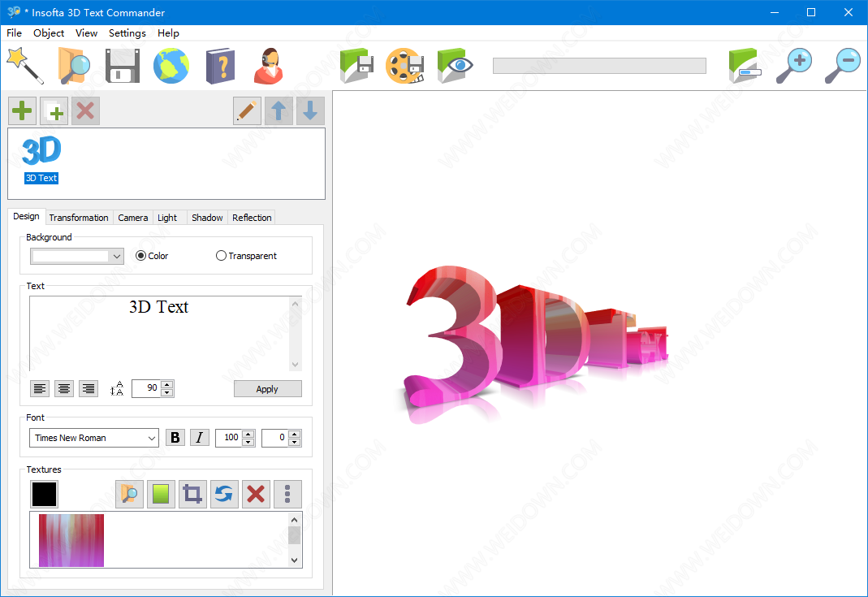
Task: Click the Apply button
Action: (267, 389)
